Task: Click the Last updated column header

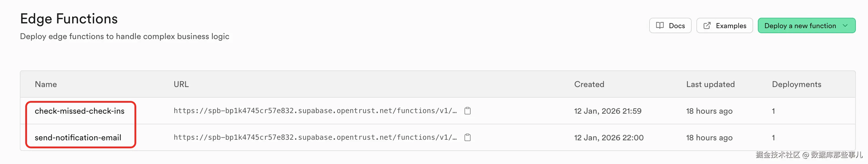Action: tap(710, 84)
